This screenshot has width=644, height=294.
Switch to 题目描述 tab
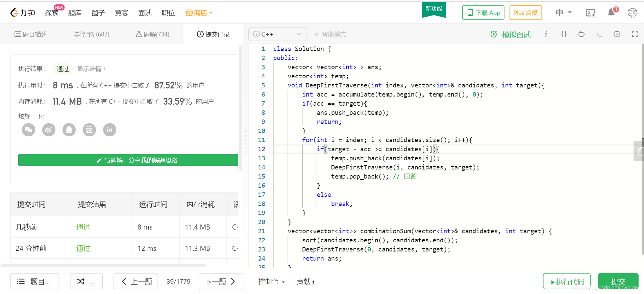[x=31, y=34]
